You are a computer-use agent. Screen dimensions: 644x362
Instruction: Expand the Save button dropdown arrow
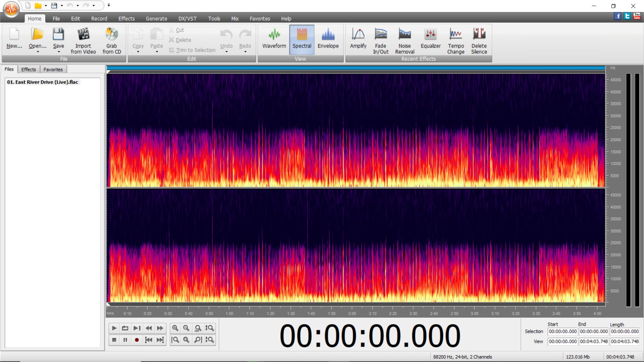click(x=59, y=52)
